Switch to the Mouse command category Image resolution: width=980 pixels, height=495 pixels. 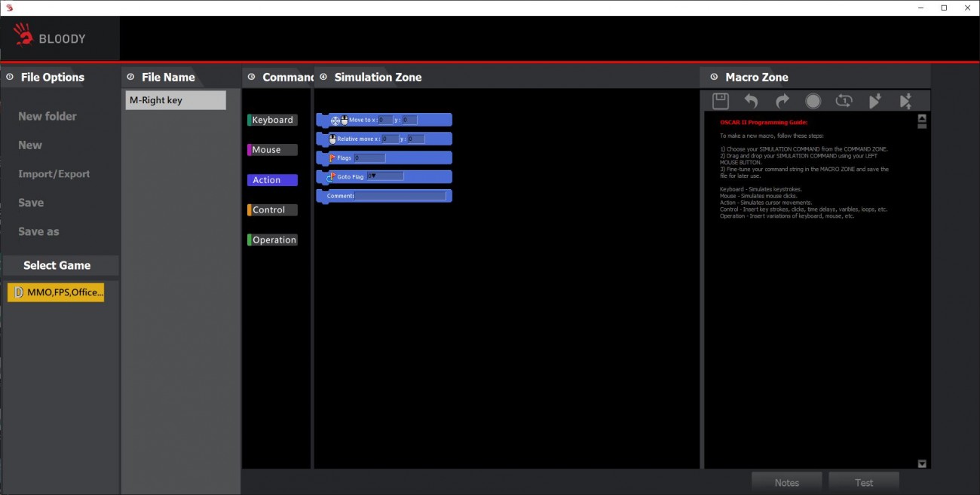point(272,150)
